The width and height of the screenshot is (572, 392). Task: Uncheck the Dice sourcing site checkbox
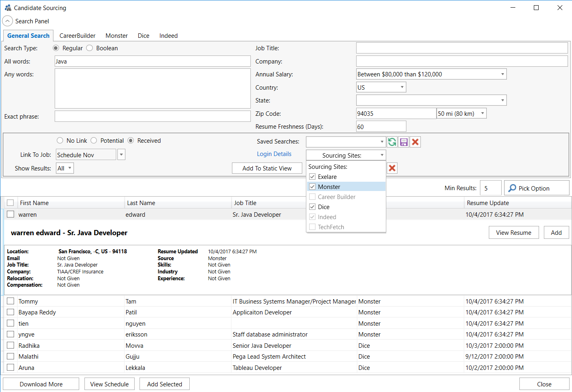coord(312,207)
